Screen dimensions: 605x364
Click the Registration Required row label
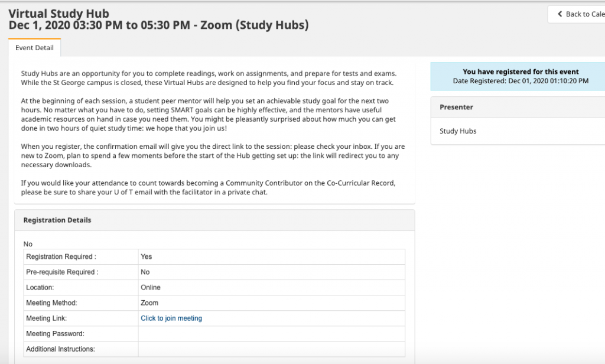click(x=61, y=257)
